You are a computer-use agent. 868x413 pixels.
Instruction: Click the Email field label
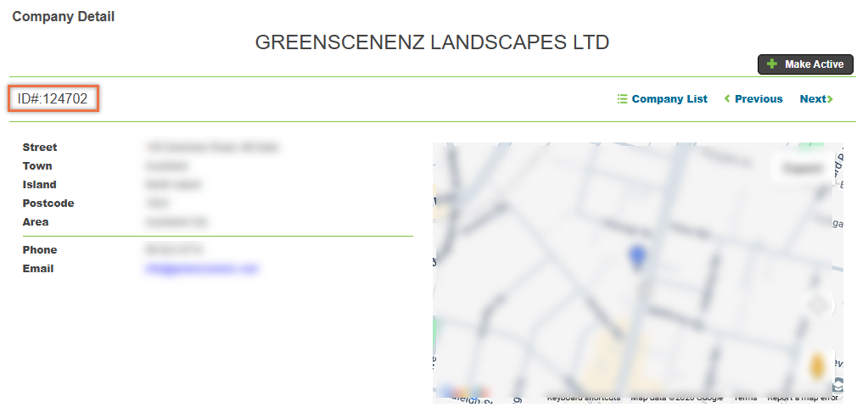(x=38, y=269)
